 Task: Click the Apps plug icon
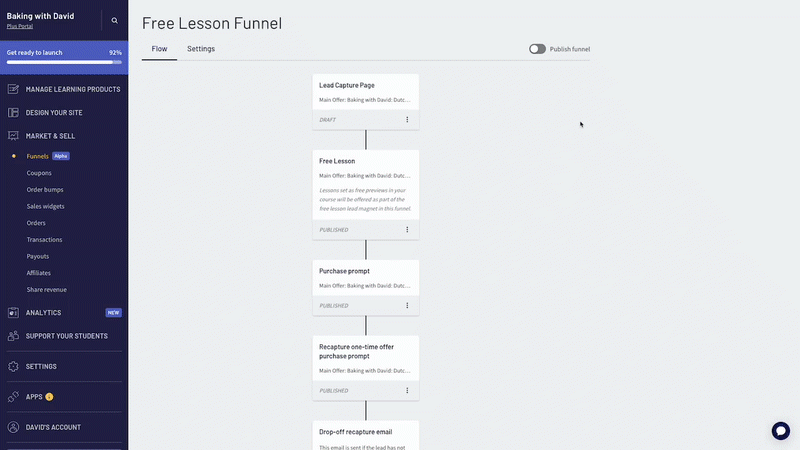13,396
